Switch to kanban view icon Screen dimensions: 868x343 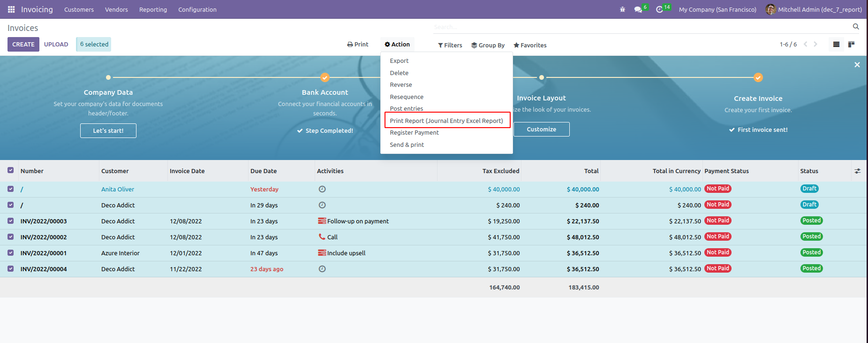click(x=852, y=45)
